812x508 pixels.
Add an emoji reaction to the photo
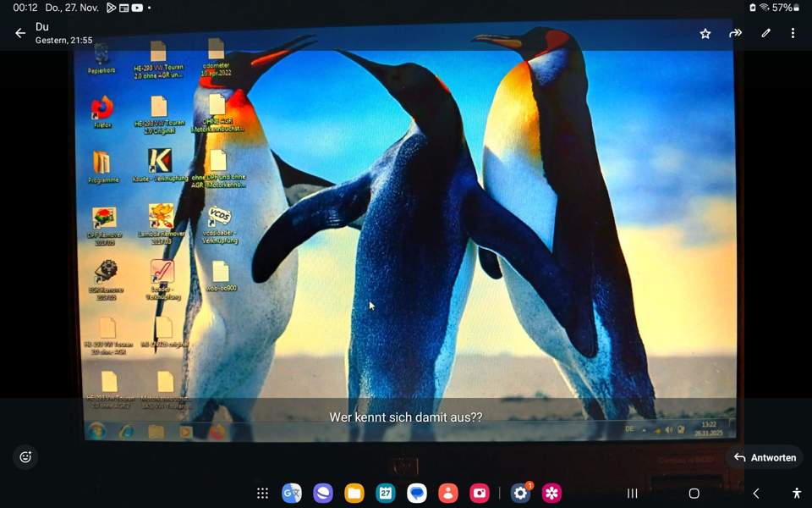(25, 457)
